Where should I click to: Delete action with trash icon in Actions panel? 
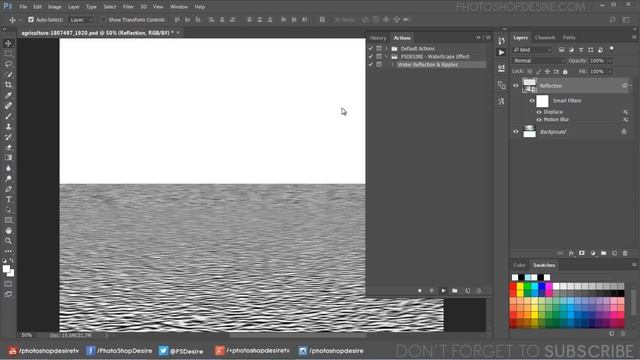tap(479, 291)
